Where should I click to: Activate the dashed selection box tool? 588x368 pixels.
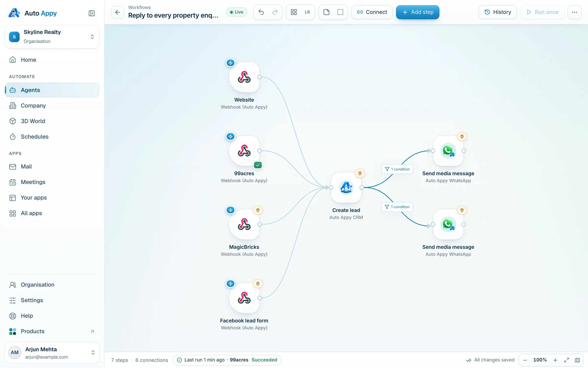tap(340, 12)
